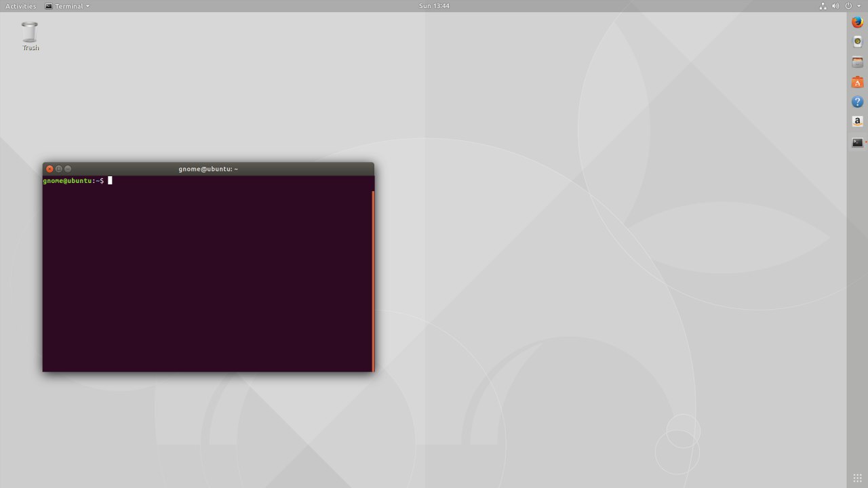Viewport: 868px width, 488px height.
Task: Minimize the Terminal window
Action: (x=68, y=169)
